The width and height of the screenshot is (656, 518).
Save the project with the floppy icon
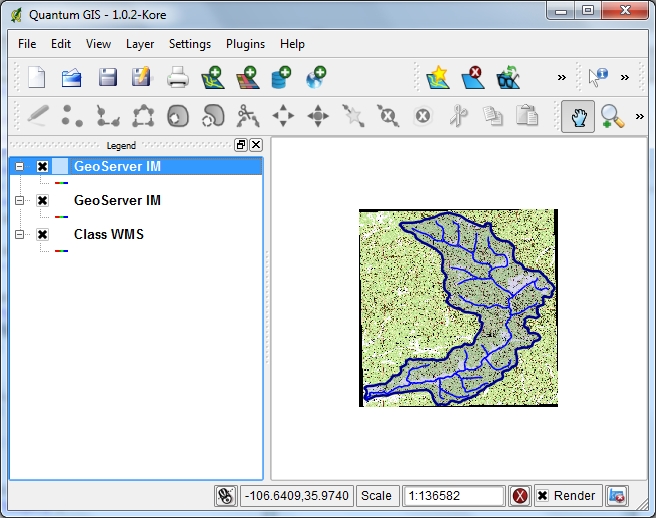click(x=108, y=77)
